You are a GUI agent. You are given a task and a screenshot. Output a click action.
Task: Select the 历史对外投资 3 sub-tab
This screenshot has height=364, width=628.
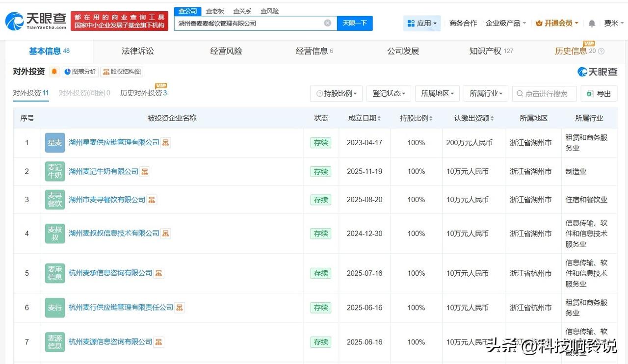(144, 93)
